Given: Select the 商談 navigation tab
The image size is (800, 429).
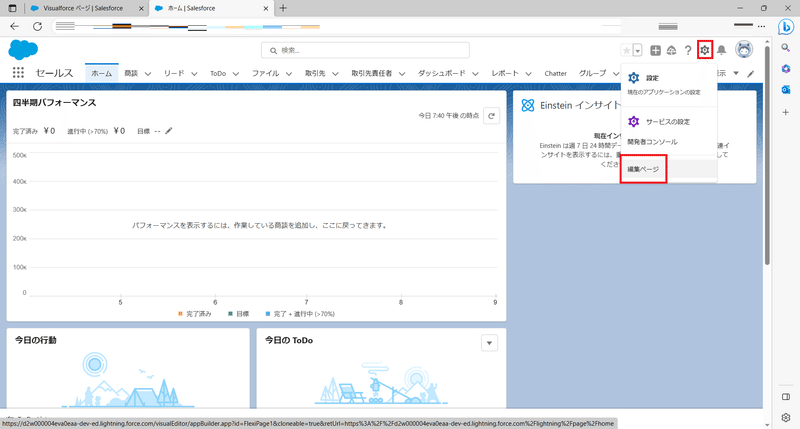Looking at the screenshot, I should 131,73.
